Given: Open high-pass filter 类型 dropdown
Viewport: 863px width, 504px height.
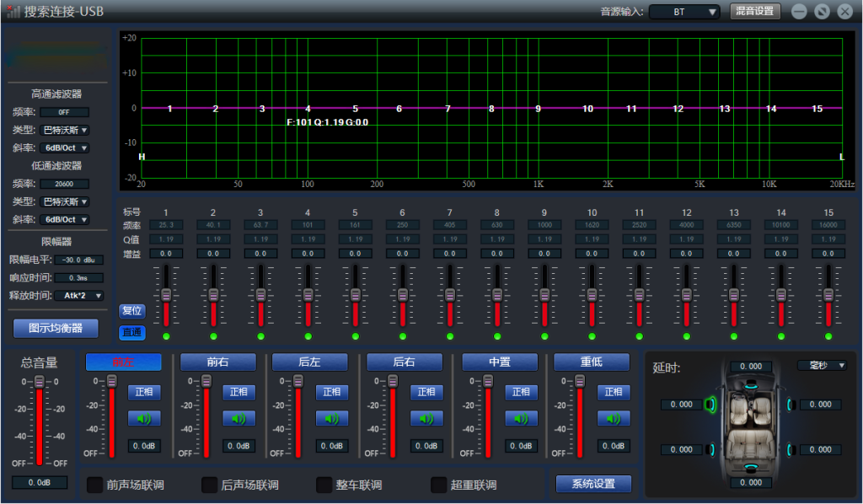Looking at the screenshot, I should (65, 131).
